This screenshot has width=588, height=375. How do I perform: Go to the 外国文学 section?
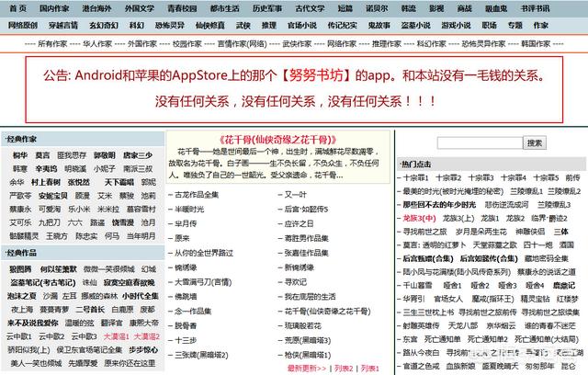click(x=140, y=8)
